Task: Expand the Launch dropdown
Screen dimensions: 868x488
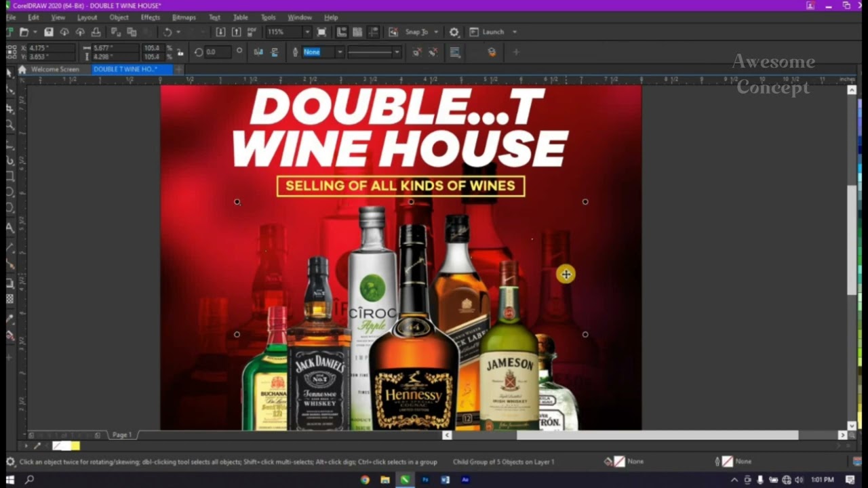Action: pos(515,32)
